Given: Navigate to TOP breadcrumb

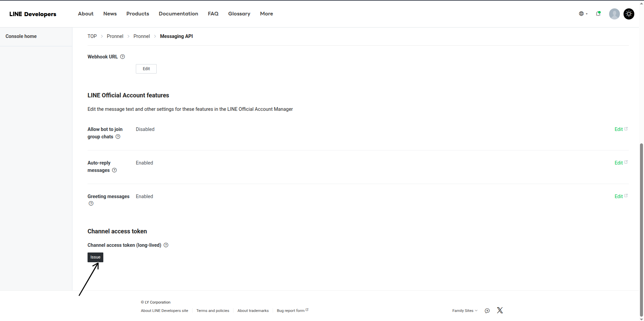Looking at the screenshot, I should 92,36.
